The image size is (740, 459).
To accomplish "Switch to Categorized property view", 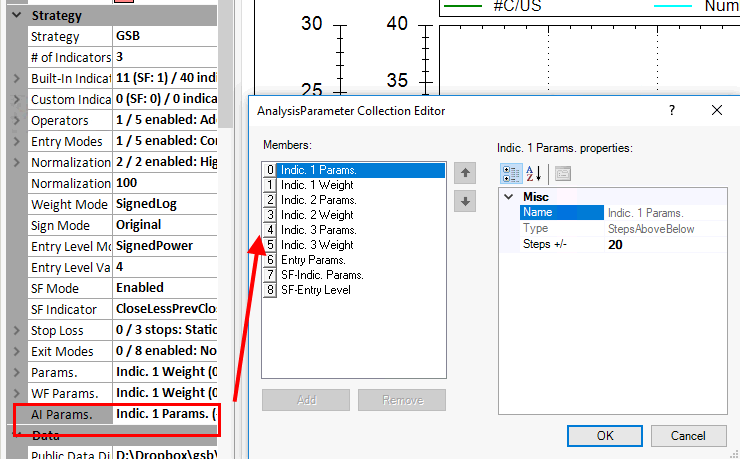I will [510, 173].
